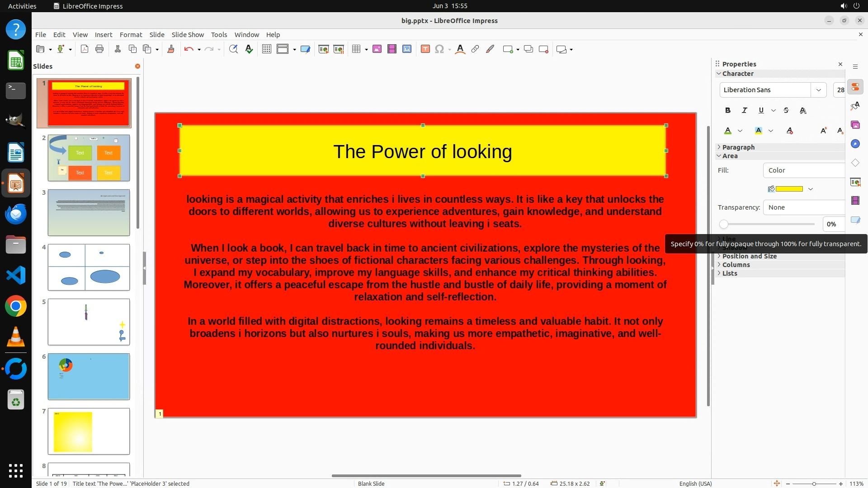Expand the Paragraph section

[738, 147]
